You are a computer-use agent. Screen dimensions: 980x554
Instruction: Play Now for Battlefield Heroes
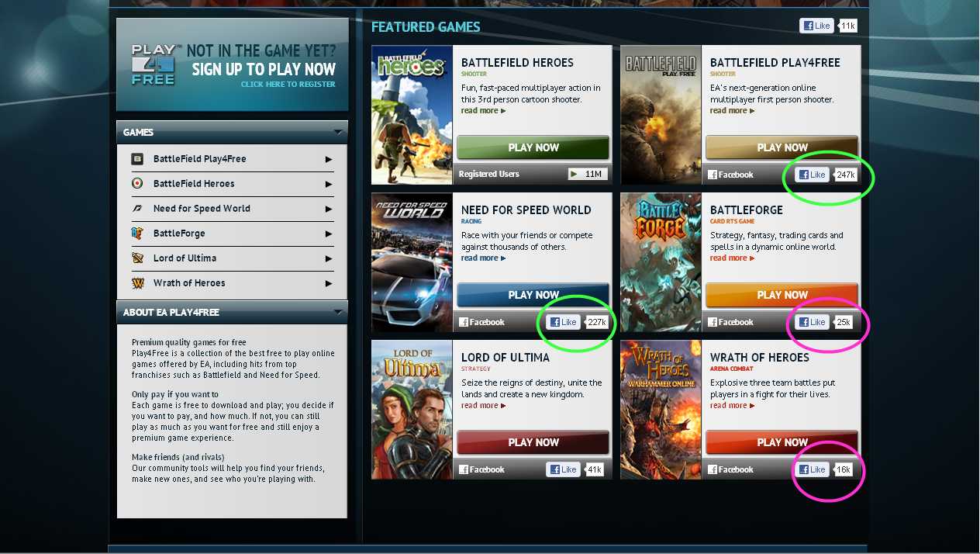533,147
